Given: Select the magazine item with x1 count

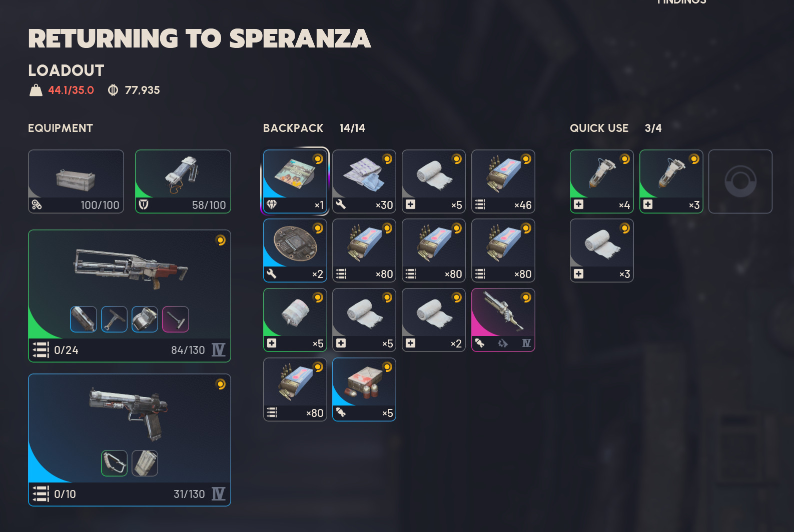Looking at the screenshot, I should (295, 181).
